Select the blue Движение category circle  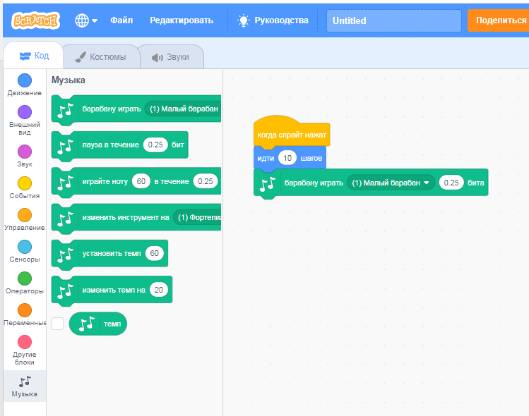[x=25, y=80]
